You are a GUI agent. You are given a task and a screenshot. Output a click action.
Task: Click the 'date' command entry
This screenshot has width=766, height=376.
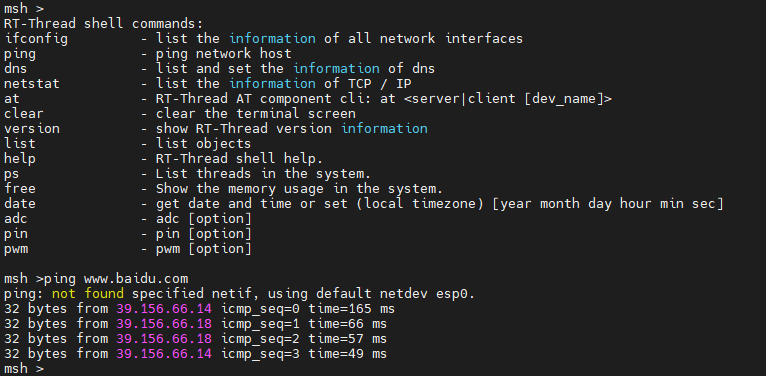point(20,204)
